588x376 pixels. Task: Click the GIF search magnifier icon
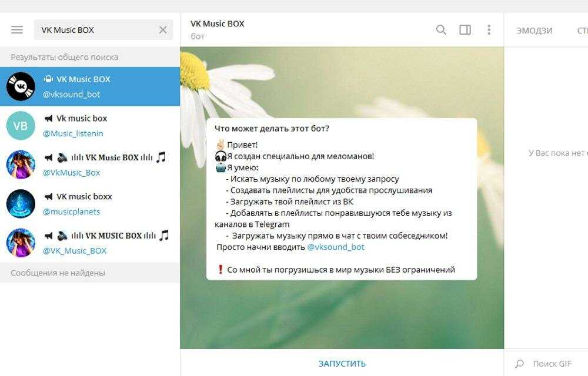click(x=519, y=363)
